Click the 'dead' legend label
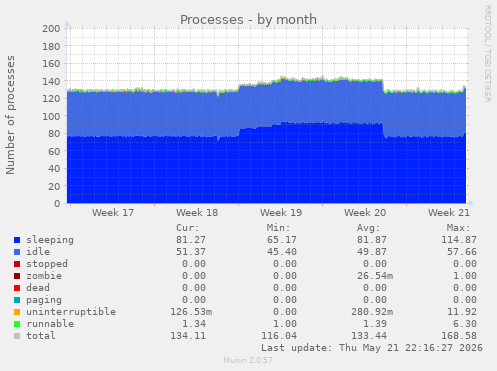This screenshot has height=371, width=497. point(38,288)
